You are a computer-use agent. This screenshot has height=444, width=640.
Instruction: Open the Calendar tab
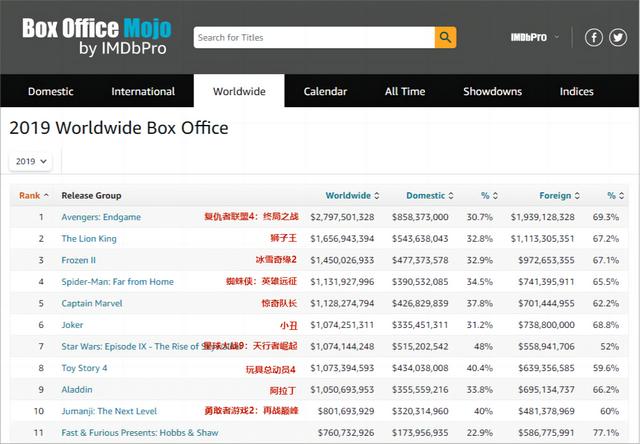(x=325, y=91)
